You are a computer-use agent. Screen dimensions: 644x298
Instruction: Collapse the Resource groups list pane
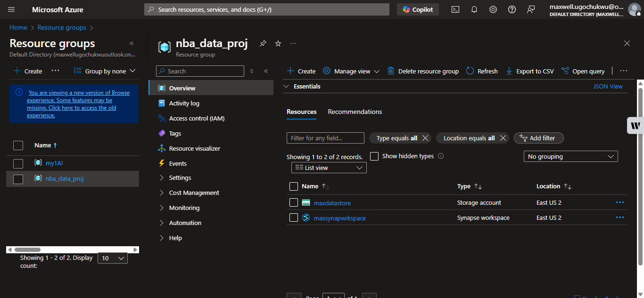click(132, 43)
